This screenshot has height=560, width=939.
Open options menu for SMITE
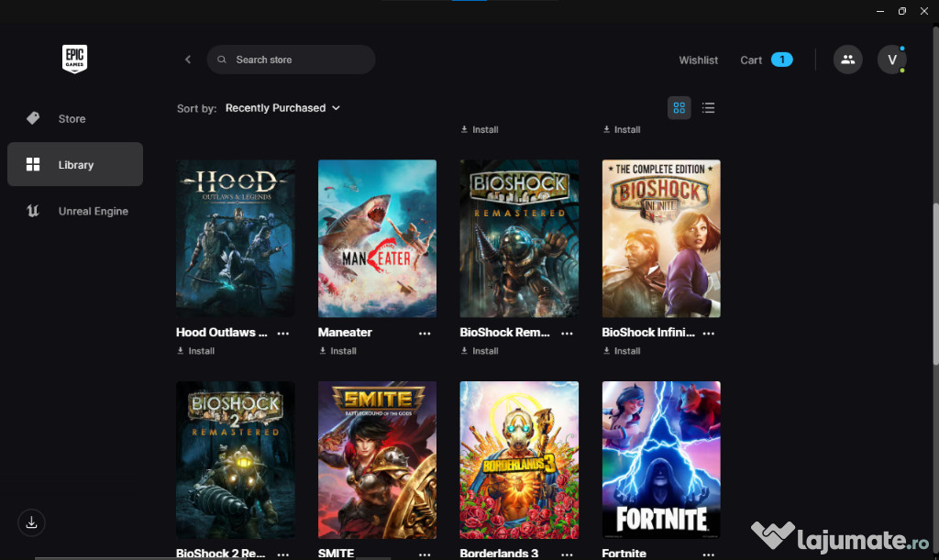tap(425, 554)
